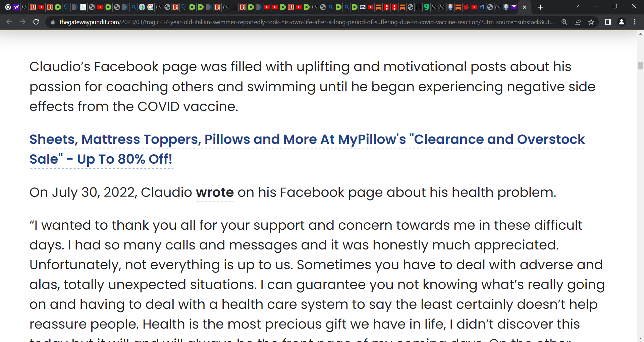The height and width of the screenshot is (342, 644).
Task: Click the vertical scrollbar thumb
Action: click(640, 66)
